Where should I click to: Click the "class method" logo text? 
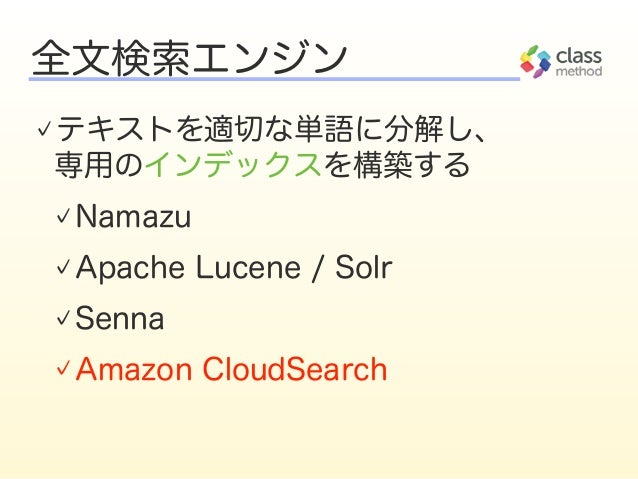tap(578, 62)
